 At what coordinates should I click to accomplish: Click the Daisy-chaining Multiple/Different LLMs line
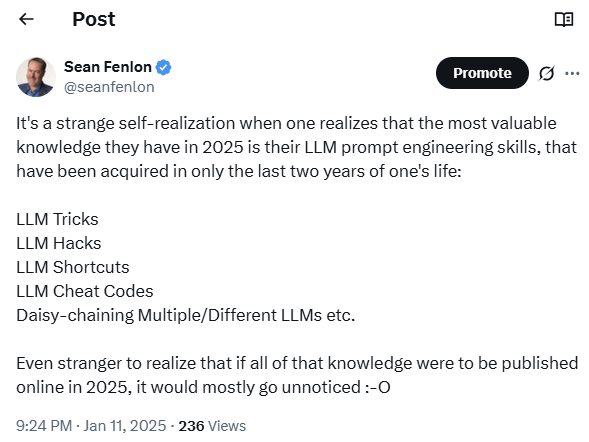(186, 315)
